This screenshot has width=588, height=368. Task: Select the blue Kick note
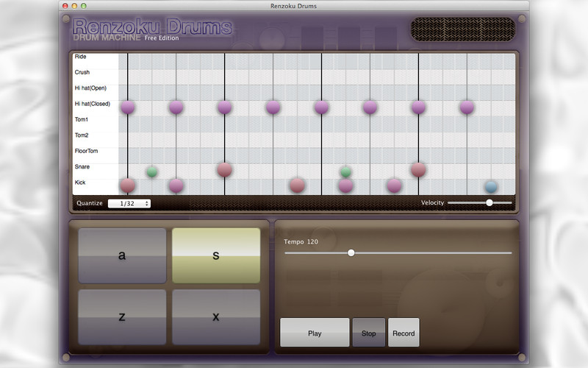point(491,187)
